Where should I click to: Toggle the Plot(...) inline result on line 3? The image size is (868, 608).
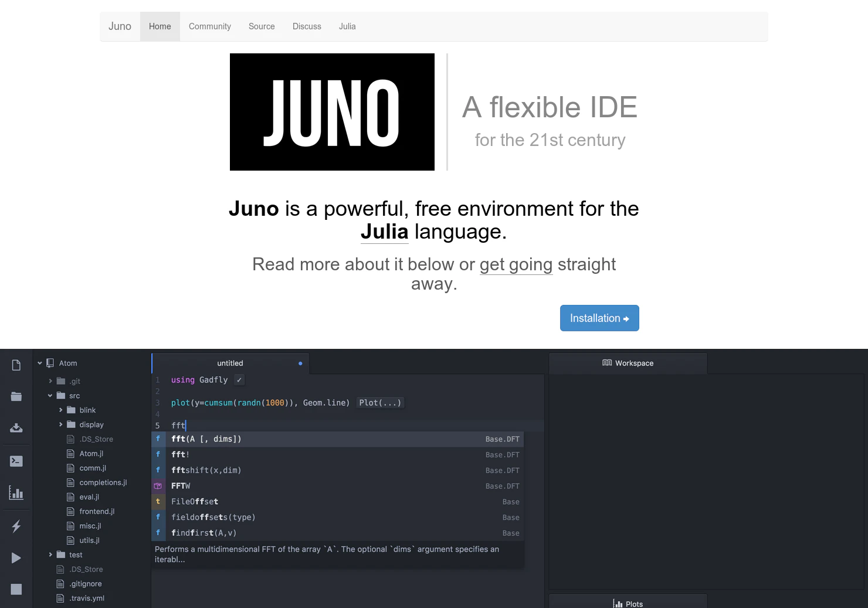(x=380, y=403)
